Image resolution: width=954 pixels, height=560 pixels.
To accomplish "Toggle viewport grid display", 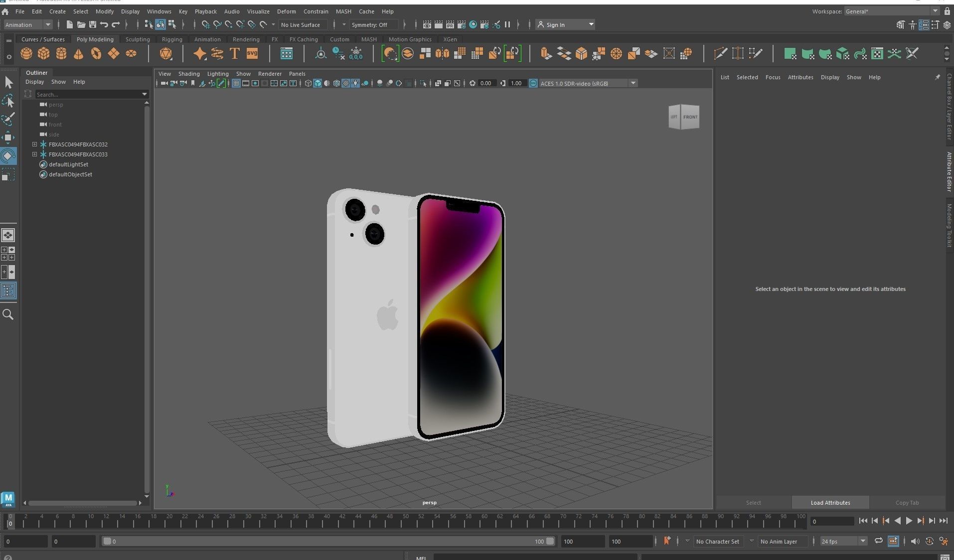I will pyautogui.click(x=236, y=83).
